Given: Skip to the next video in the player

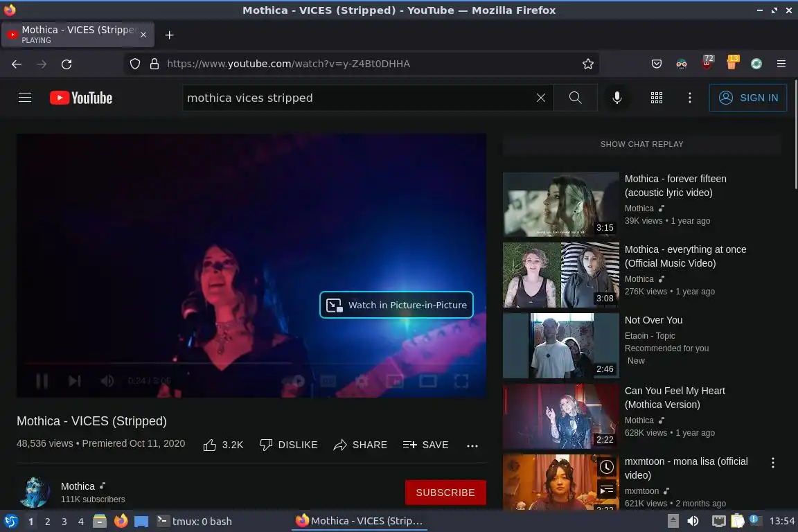Looking at the screenshot, I should (x=74, y=381).
